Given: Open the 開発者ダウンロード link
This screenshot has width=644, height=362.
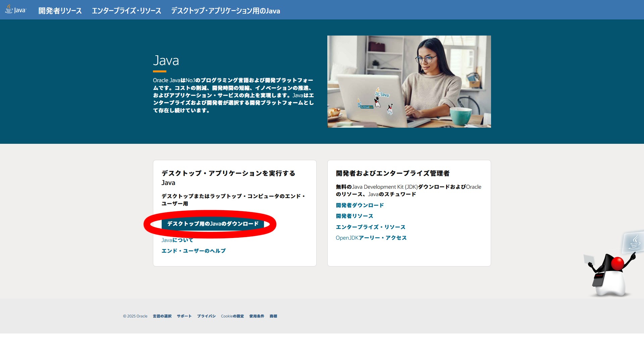Looking at the screenshot, I should pyautogui.click(x=360, y=205).
